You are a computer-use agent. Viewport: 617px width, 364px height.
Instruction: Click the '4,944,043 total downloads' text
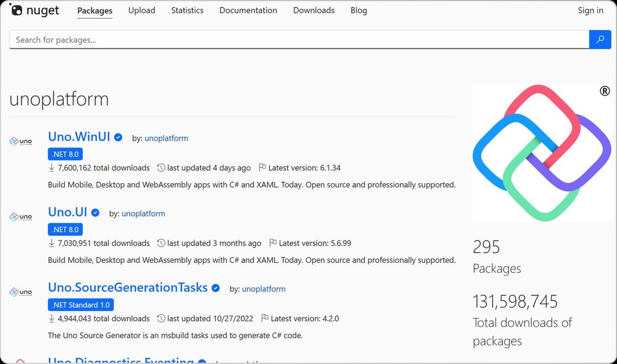(x=104, y=318)
